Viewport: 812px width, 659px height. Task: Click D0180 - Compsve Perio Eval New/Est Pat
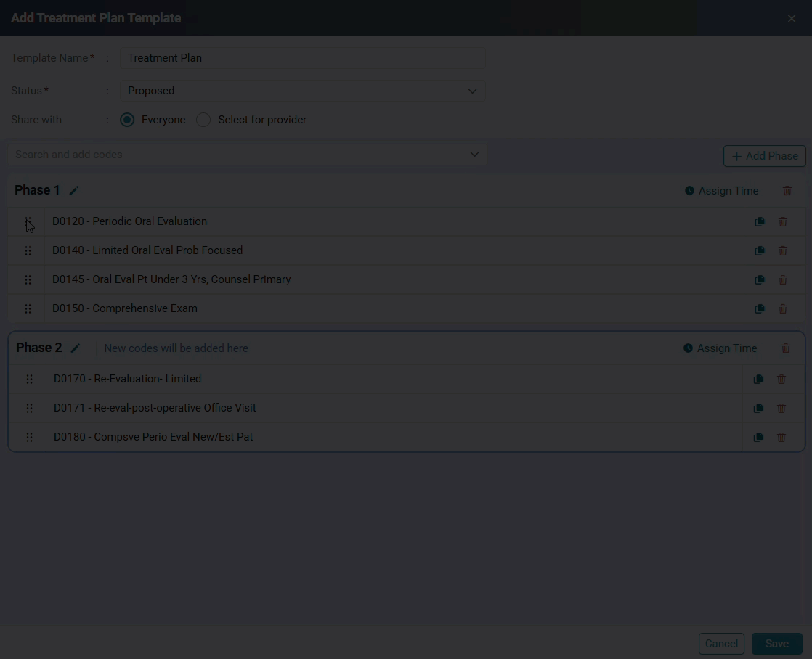coord(153,436)
